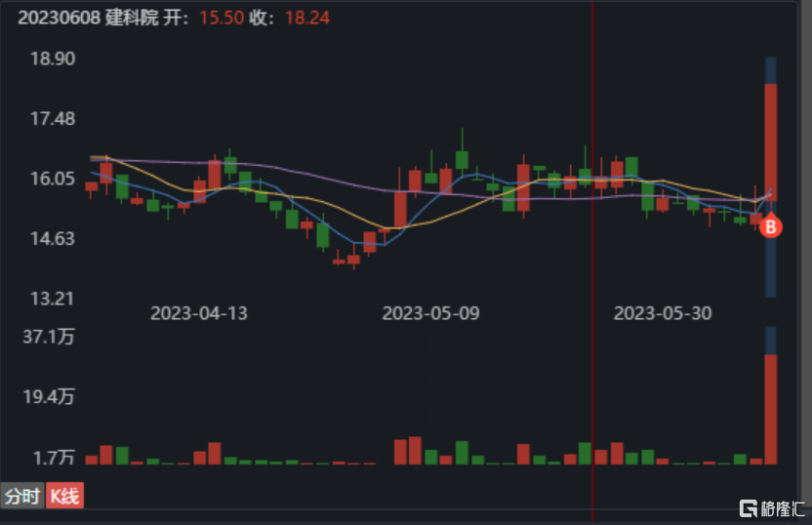Click the opening price value 15.50
The height and width of the screenshot is (525, 812).
coord(222,18)
